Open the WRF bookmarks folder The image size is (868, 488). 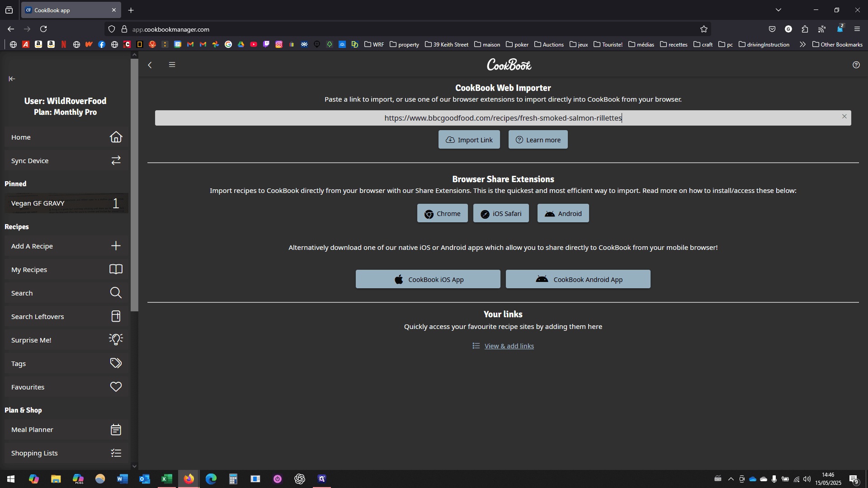(x=374, y=44)
